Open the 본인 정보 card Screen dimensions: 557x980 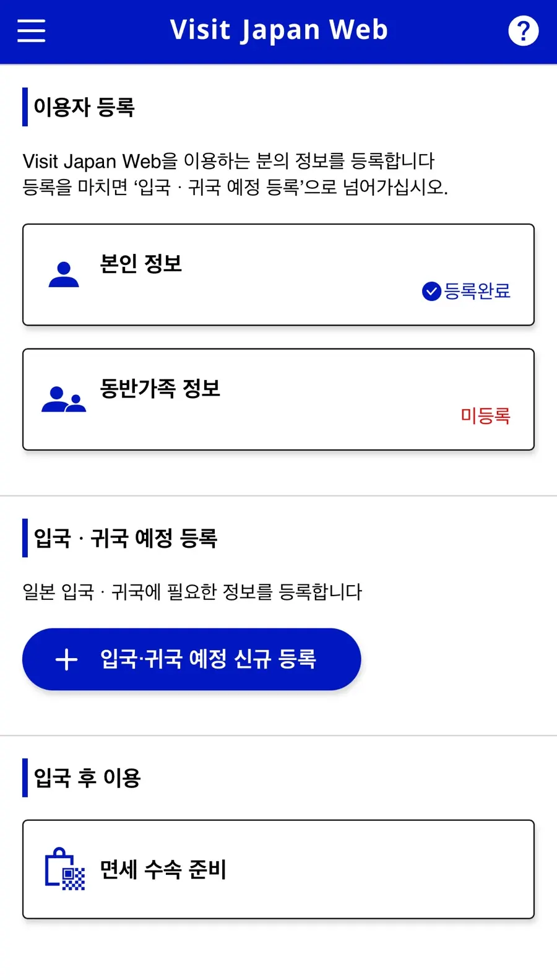click(278, 275)
